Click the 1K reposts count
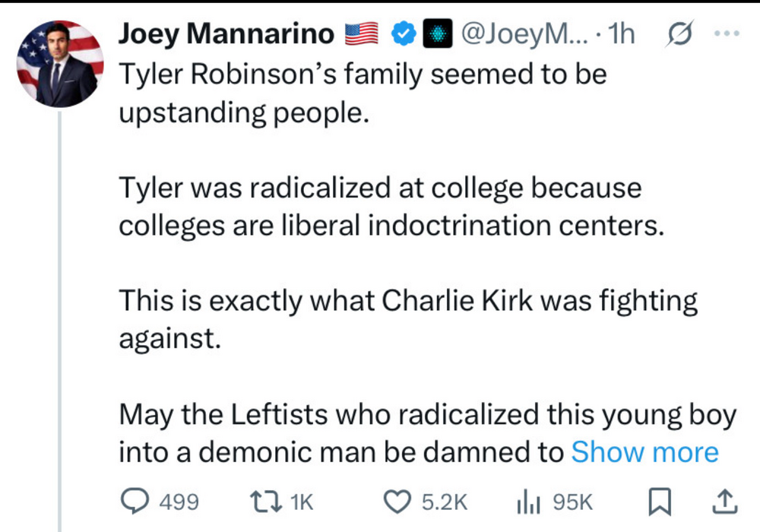This screenshot has width=760, height=532. click(302, 502)
